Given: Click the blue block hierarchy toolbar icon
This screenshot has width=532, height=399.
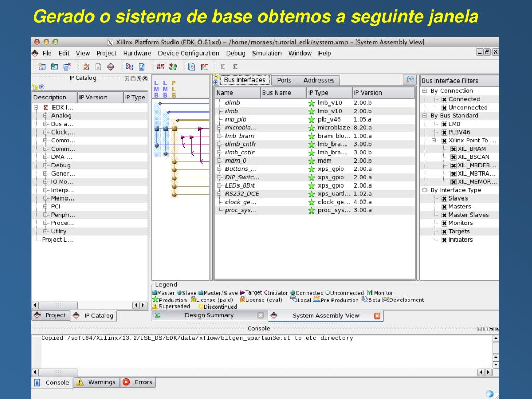Looking at the screenshot, I should tap(129, 67).
